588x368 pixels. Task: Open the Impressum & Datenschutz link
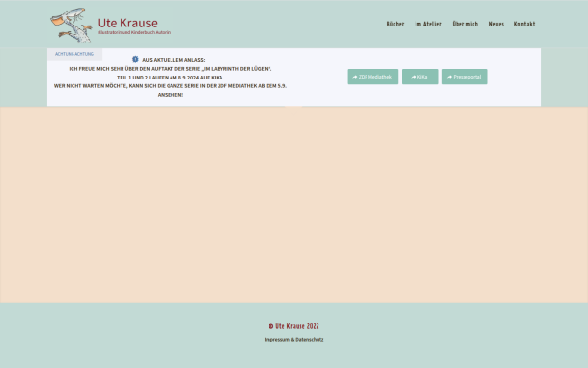click(x=294, y=340)
